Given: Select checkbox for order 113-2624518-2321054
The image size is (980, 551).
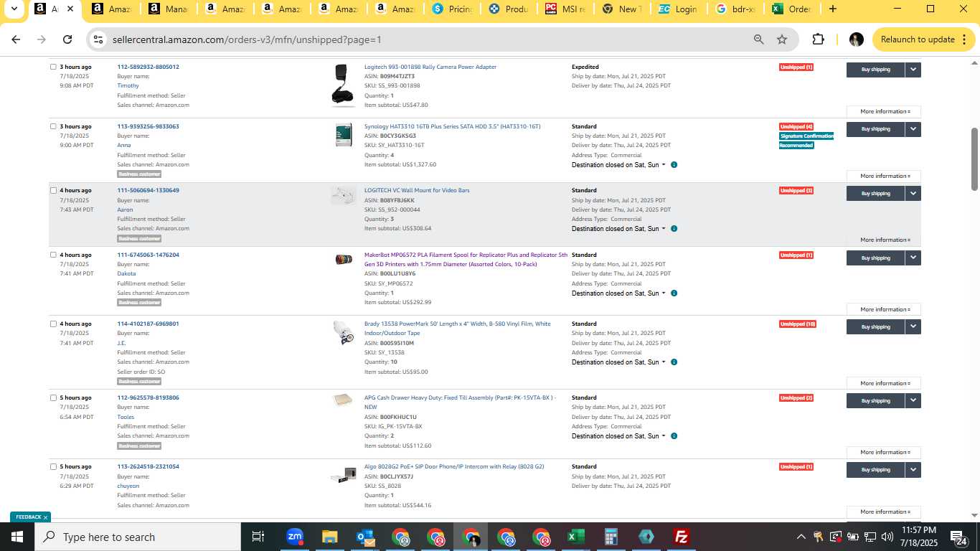Looking at the screenshot, I should [x=53, y=466].
